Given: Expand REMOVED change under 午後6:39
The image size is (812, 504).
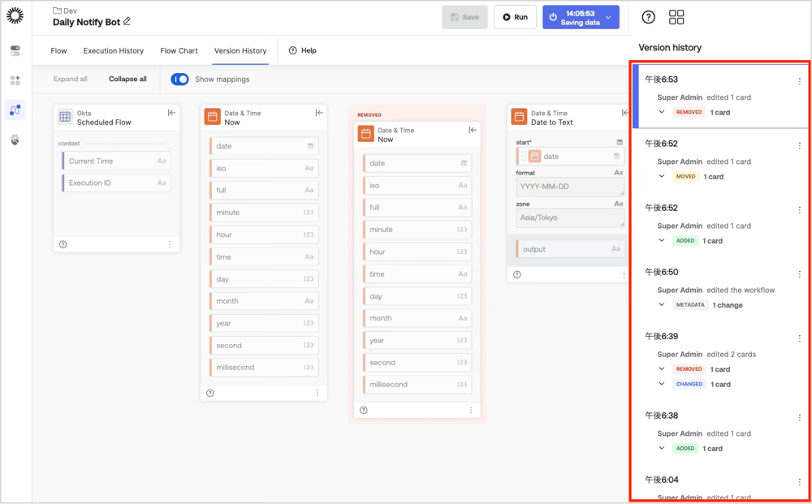Looking at the screenshot, I should coord(661,369).
